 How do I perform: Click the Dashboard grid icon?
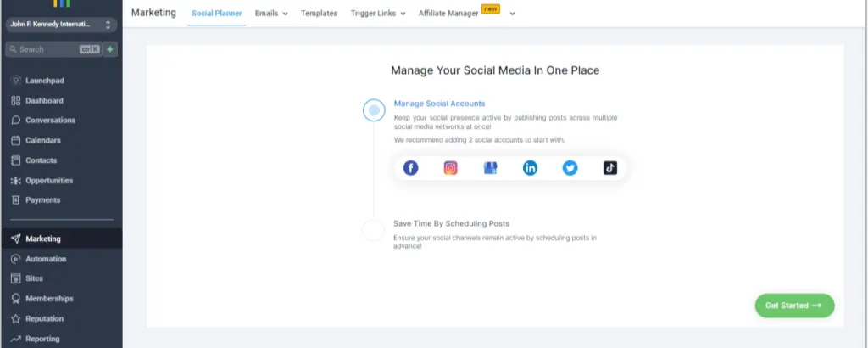click(x=15, y=101)
